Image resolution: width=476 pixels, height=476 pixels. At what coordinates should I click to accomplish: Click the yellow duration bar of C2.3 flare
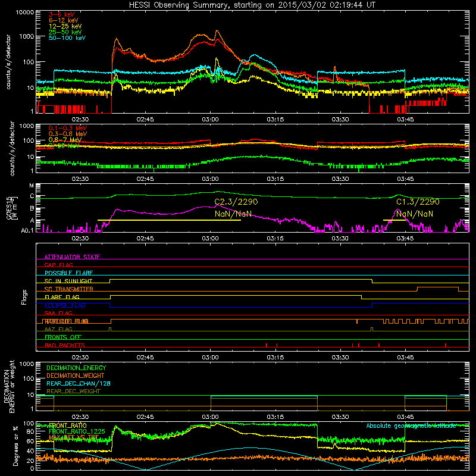point(169,220)
